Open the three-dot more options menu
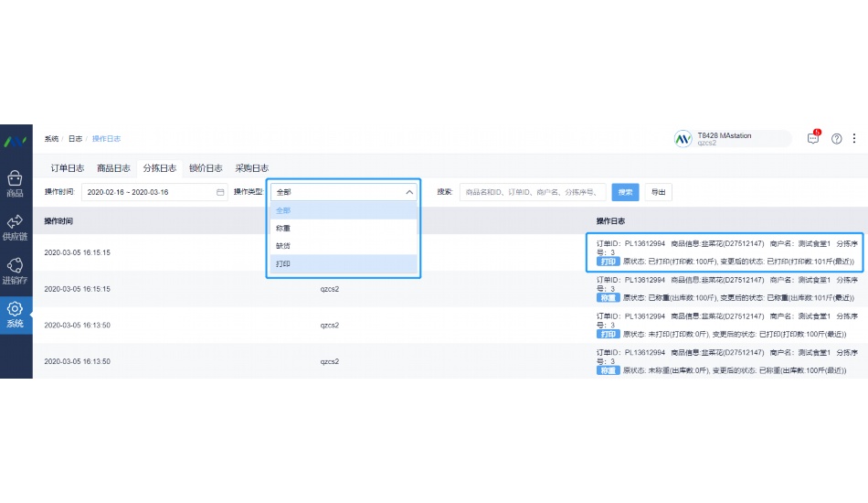This screenshot has width=868, height=503. 854,139
